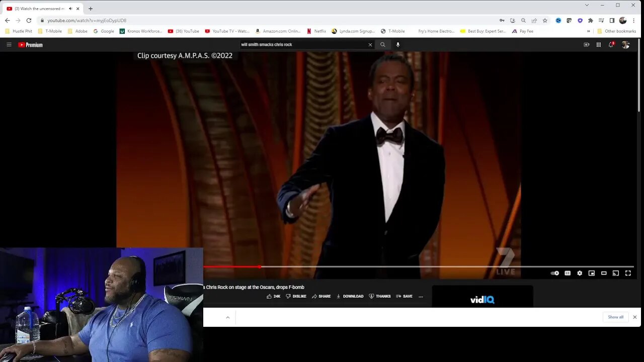Open the YouTube TV bookmark

(x=227, y=31)
